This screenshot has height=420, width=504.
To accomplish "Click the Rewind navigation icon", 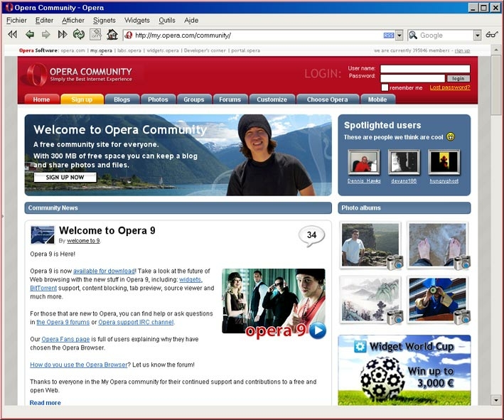I will (13, 34).
